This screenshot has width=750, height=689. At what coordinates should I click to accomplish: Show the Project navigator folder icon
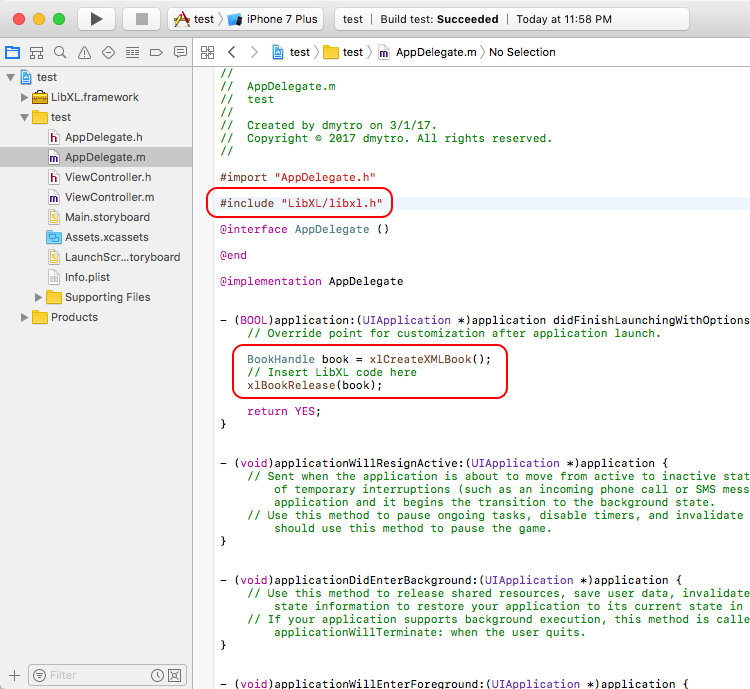[12, 52]
